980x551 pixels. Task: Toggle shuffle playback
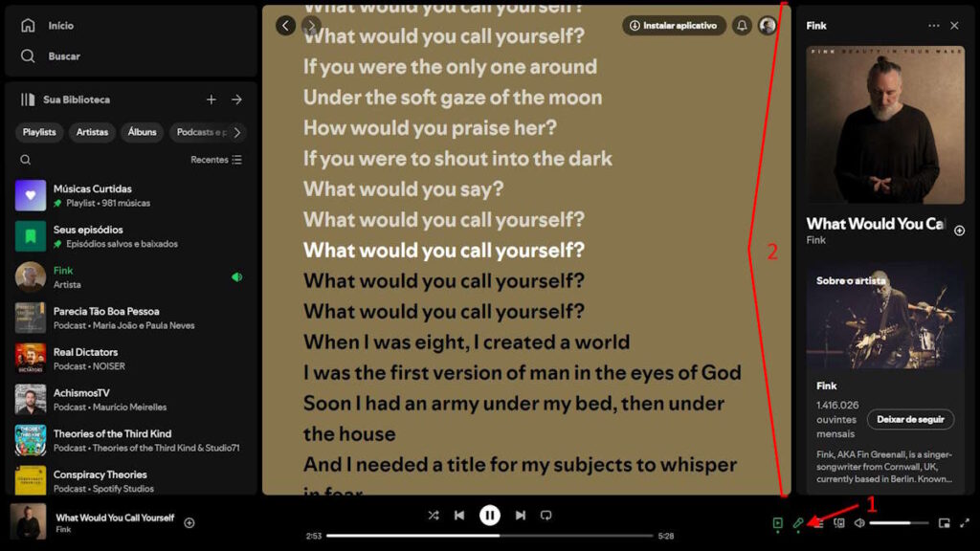434,516
